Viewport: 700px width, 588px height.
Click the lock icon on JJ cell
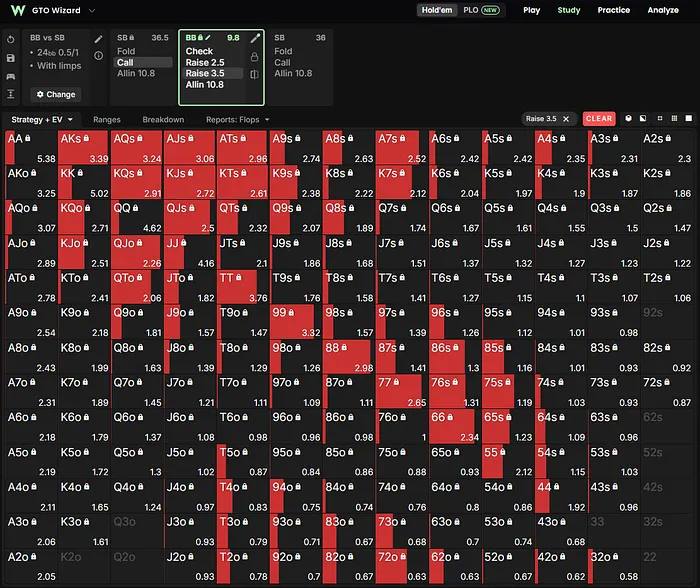click(183, 243)
